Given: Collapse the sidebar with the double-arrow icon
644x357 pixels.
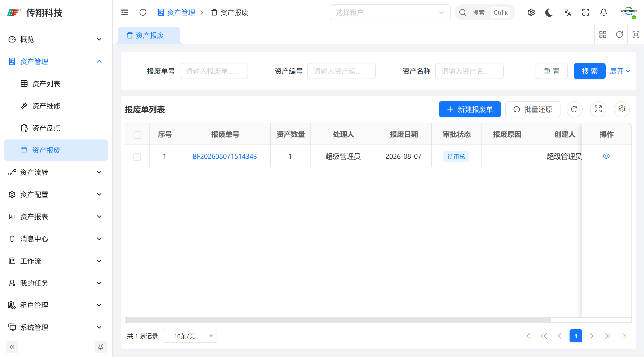Looking at the screenshot, I should pos(12,347).
